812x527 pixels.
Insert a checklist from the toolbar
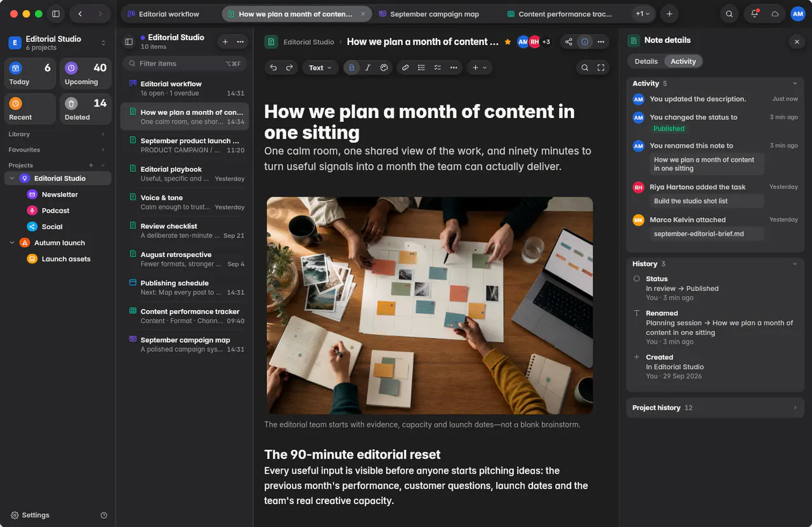437,68
